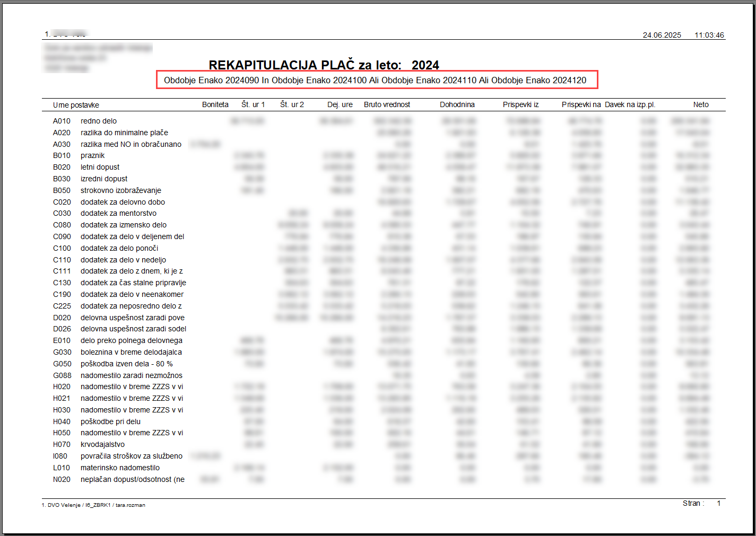Select the row code H021
The width and height of the screenshot is (756, 536).
pos(62,398)
